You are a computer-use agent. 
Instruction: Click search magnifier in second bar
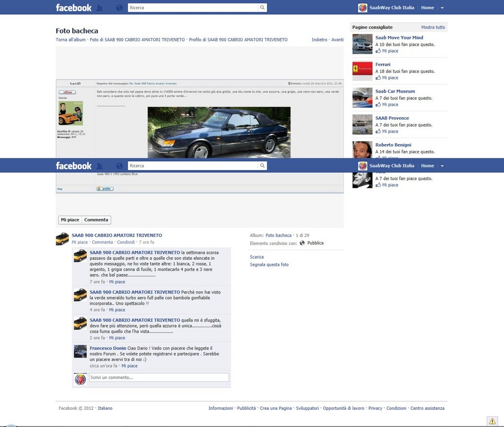click(262, 166)
